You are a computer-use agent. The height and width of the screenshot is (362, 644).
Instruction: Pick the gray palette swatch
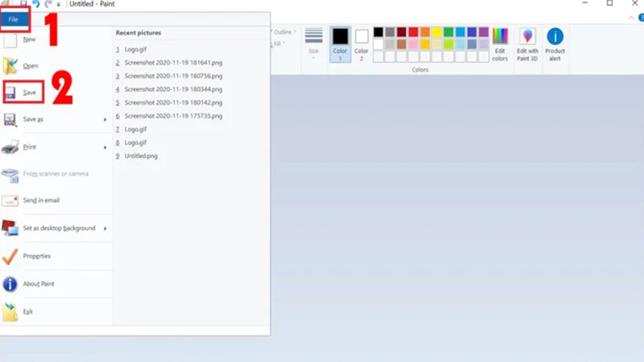(390, 32)
